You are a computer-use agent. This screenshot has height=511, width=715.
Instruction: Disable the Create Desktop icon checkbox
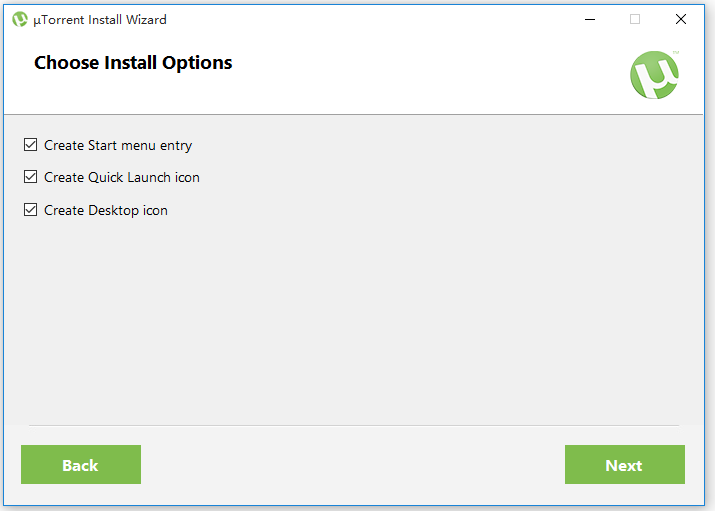[x=31, y=210]
